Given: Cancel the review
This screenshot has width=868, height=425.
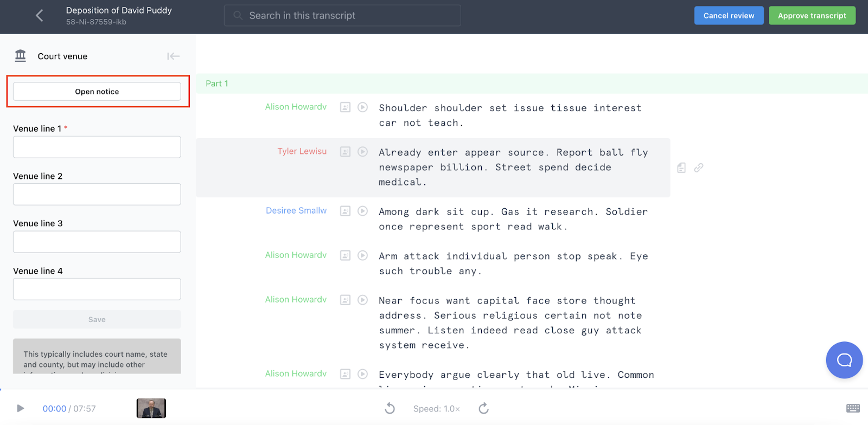Looking at the screenshot, I should click(729, 16).
